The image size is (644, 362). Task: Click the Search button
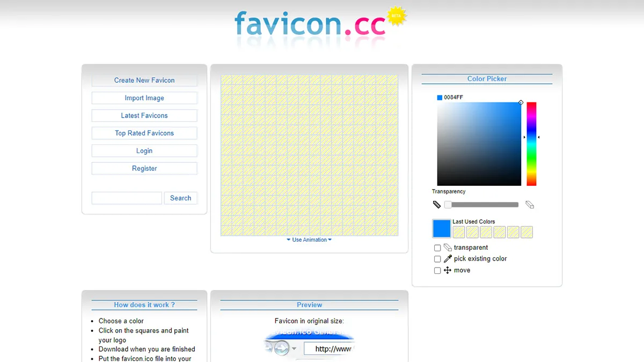(x=180, y=198)
